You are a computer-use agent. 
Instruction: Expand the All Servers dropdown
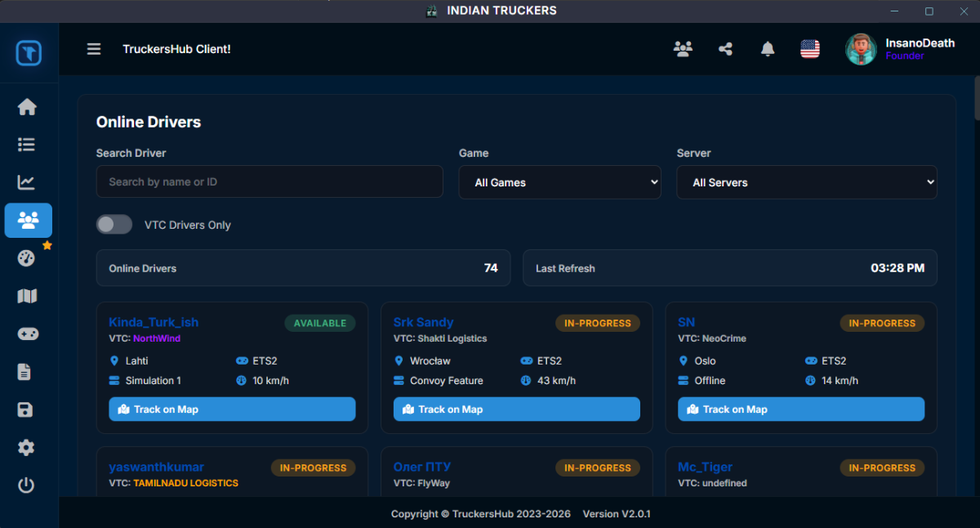[x=806, y=182]
